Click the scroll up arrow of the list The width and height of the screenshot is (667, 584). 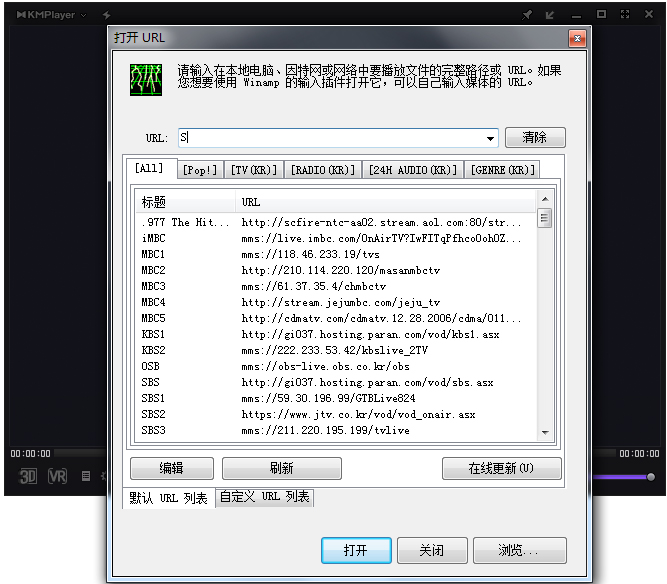pos(545,199)
